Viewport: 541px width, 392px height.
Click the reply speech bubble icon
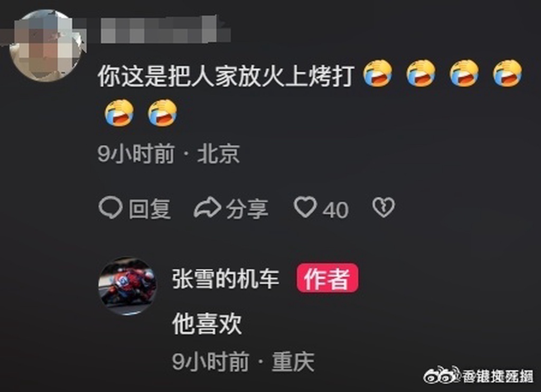point(110,208)
